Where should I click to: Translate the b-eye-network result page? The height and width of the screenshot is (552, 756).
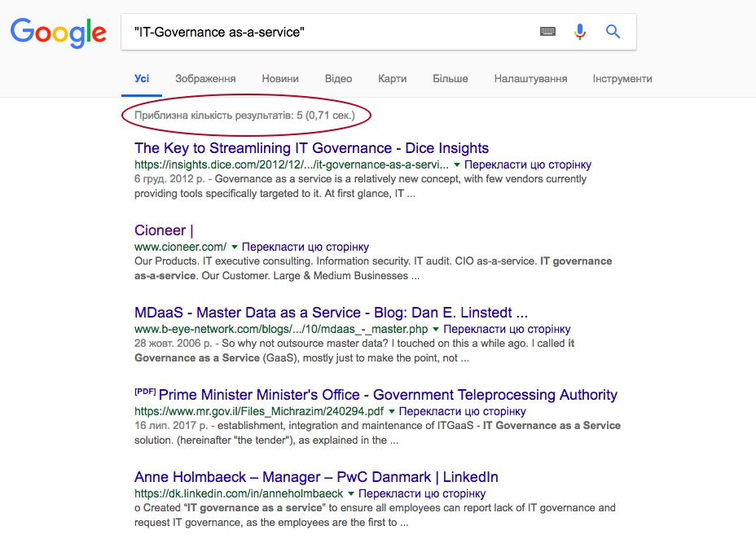click(507, 330)
